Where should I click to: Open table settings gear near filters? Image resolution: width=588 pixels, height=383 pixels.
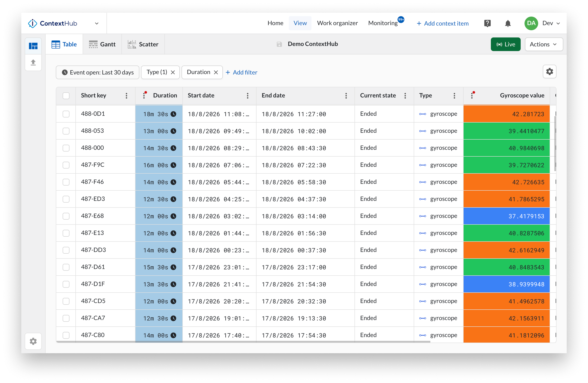(x=549, y=72)
